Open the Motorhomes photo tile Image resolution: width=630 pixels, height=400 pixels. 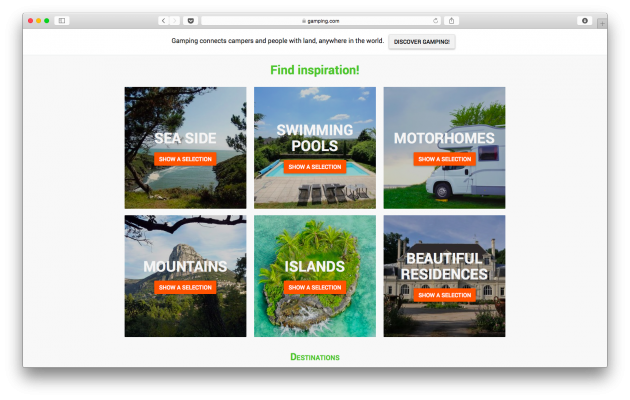[x=444, y=110]
